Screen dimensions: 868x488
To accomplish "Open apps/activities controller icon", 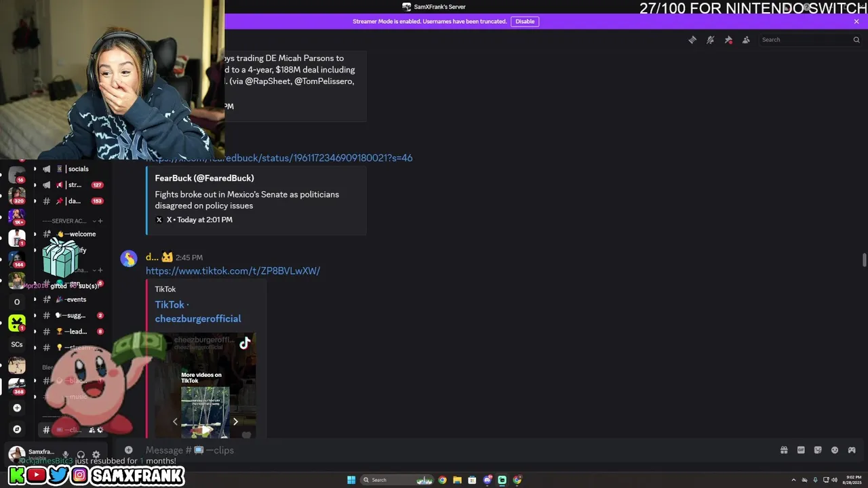I will tap(852, 450).
